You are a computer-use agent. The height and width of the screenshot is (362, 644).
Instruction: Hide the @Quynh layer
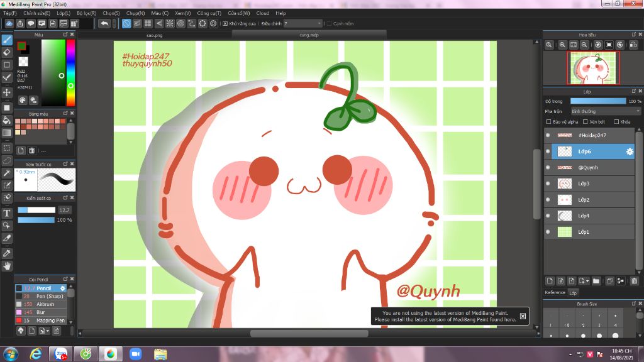pyautogui.click(x=548, y=167)
